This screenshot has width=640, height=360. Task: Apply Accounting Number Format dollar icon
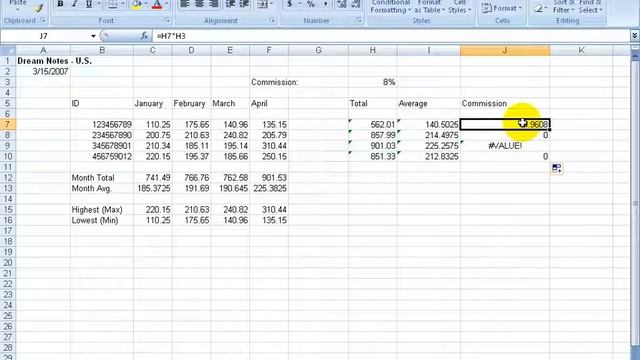point(289,4)
